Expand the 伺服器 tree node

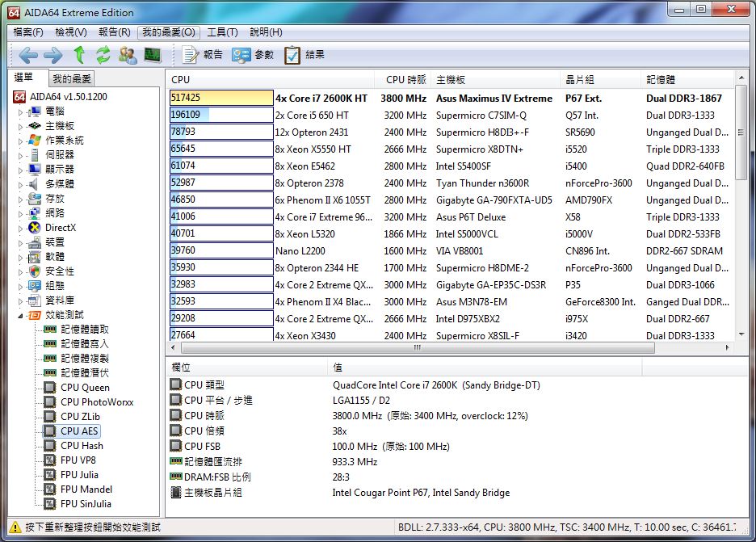pos(20,156)
